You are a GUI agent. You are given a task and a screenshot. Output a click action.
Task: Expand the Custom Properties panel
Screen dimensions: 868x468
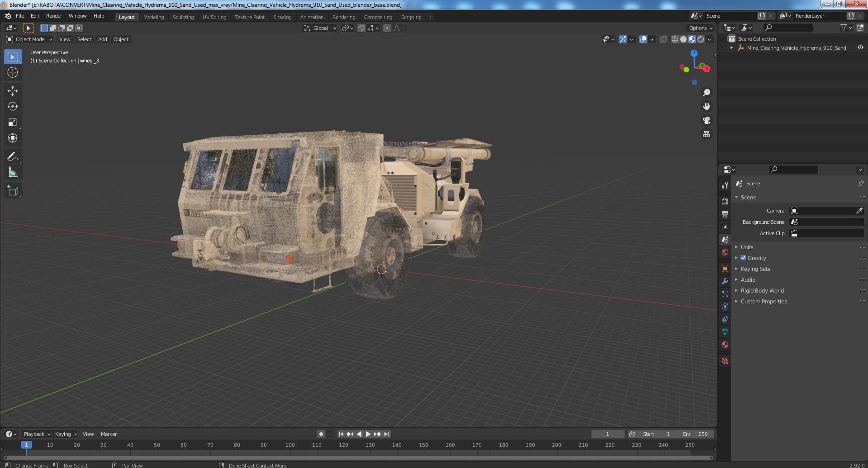[x=764, y=301]
